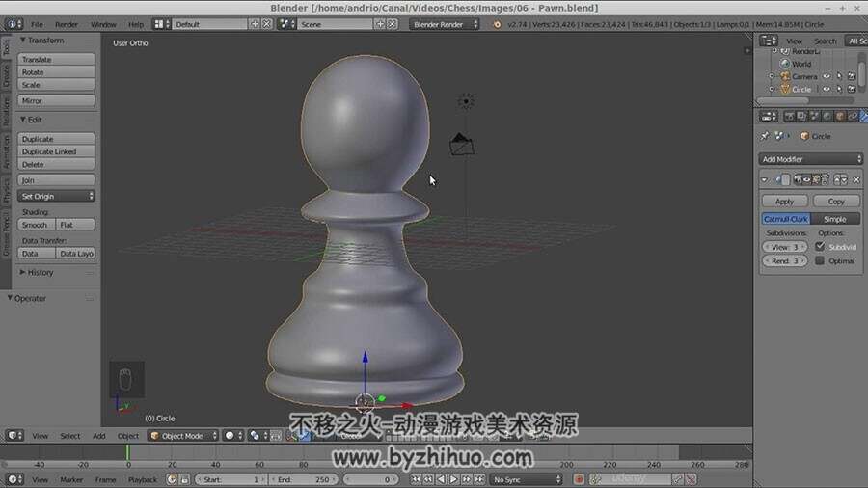Open the File menu

(x=37, y=24)
